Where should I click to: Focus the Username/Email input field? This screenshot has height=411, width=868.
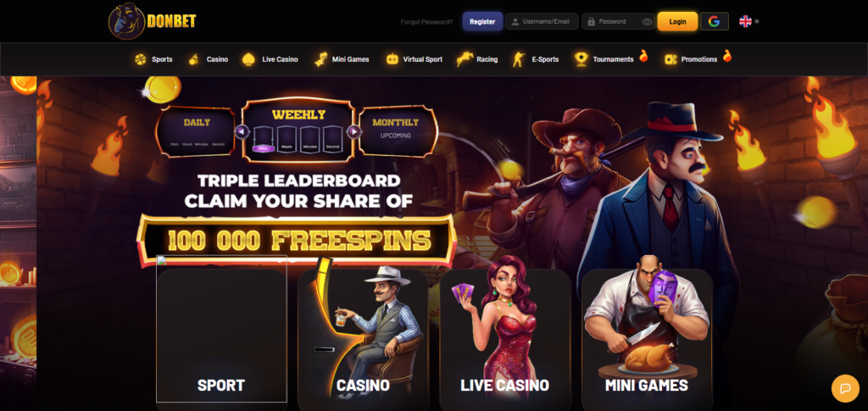point(542,21)
